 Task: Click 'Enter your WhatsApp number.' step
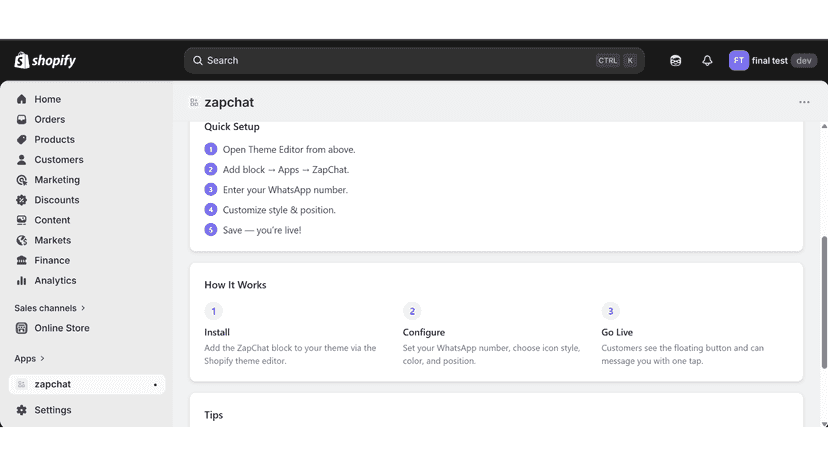pos(285,190)
